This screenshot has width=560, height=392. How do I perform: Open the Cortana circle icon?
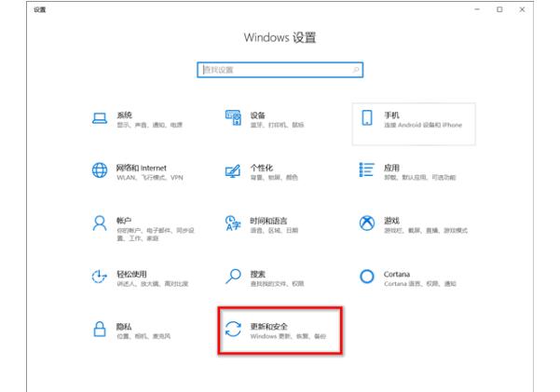(x=367, y=277)
